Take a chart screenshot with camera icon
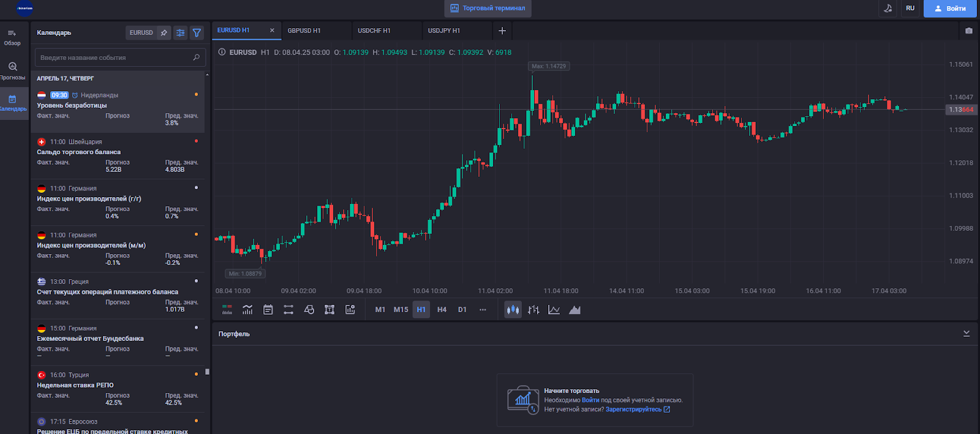980x434 pixels. [969, 31]
